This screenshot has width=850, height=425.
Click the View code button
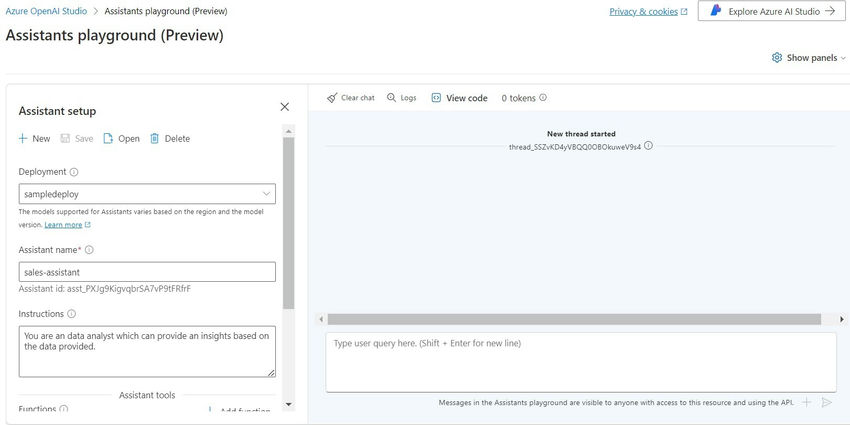[459, 98]
